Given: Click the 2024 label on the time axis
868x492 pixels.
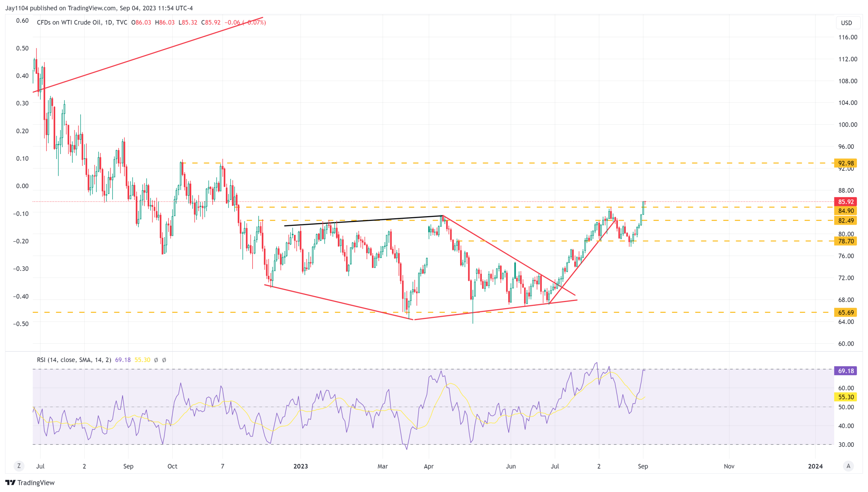Looking at the screenshot, I should [815, 466].
